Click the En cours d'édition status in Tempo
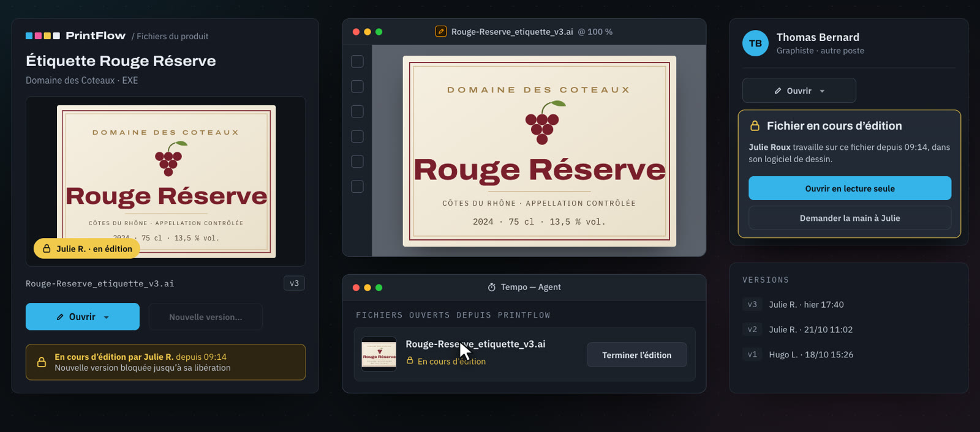Screen dimensions: 980x432 click(446, 362)
